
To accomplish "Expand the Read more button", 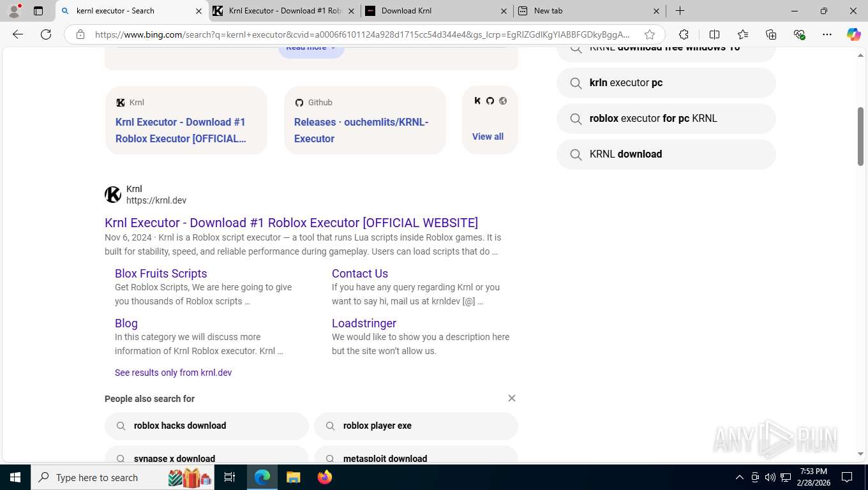I will [311, 50].
